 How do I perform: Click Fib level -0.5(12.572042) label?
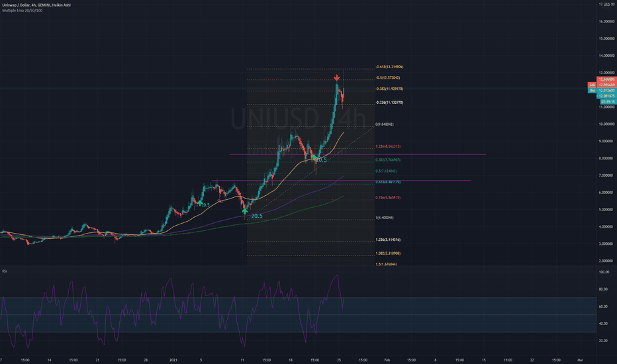pyautogui.click(x=387, y=78)
